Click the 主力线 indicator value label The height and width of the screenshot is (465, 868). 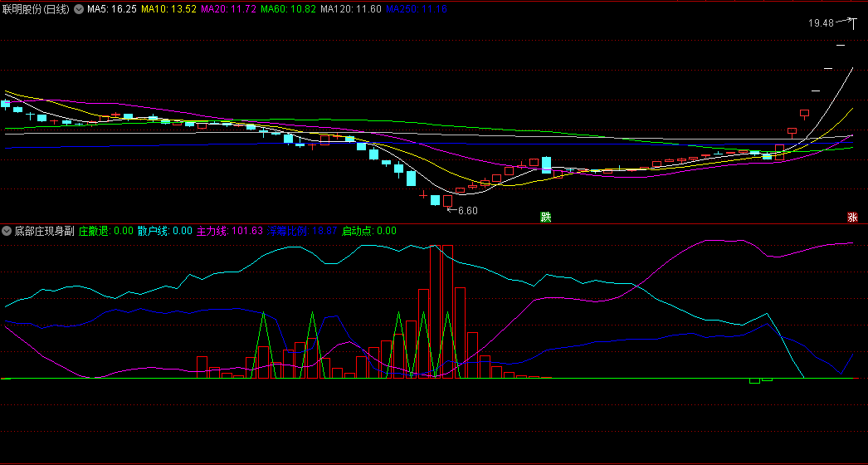pos(229,231)
